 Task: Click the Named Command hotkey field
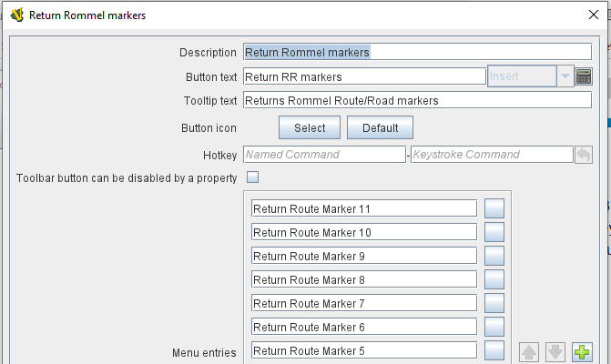[x=324, y=154]
